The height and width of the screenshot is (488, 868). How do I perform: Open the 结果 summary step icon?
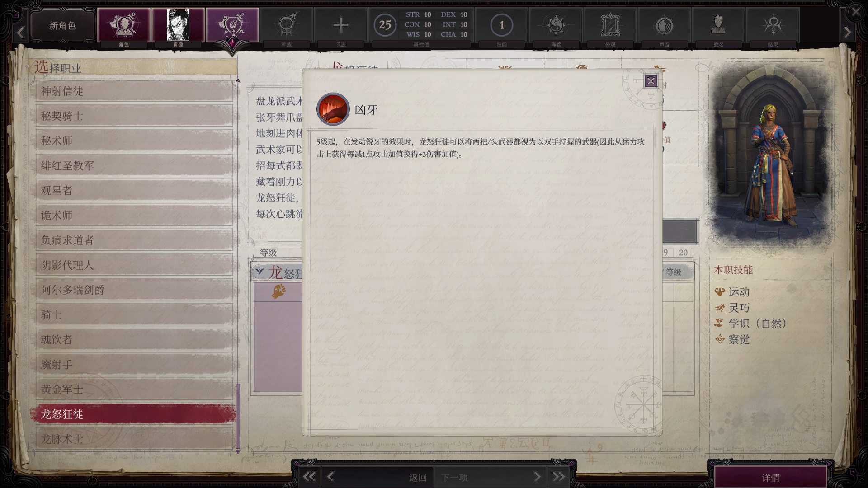click(x=773, y=25)
